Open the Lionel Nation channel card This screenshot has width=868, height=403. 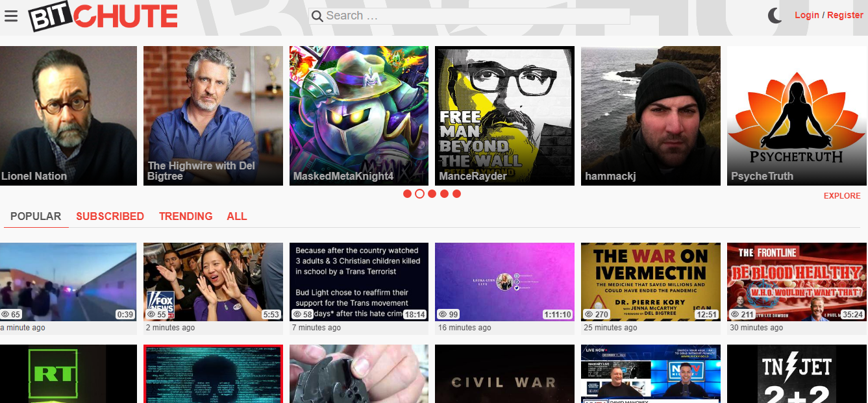tap(68, 116)
